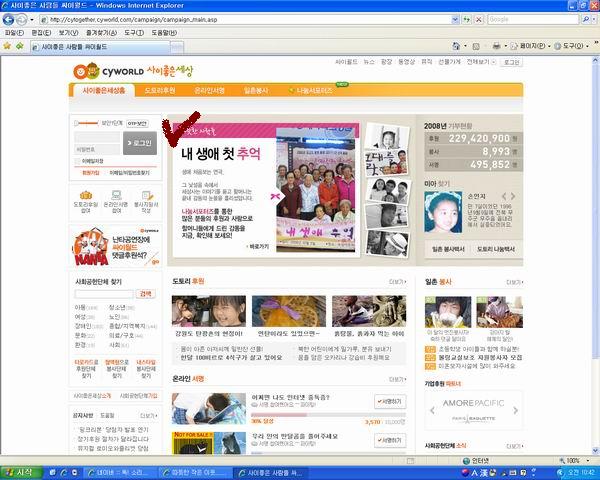The height and width of the screenshot is (480, 600).
Task: Click the Refresh button beside address bar
Action: click(x=466, y=19)
